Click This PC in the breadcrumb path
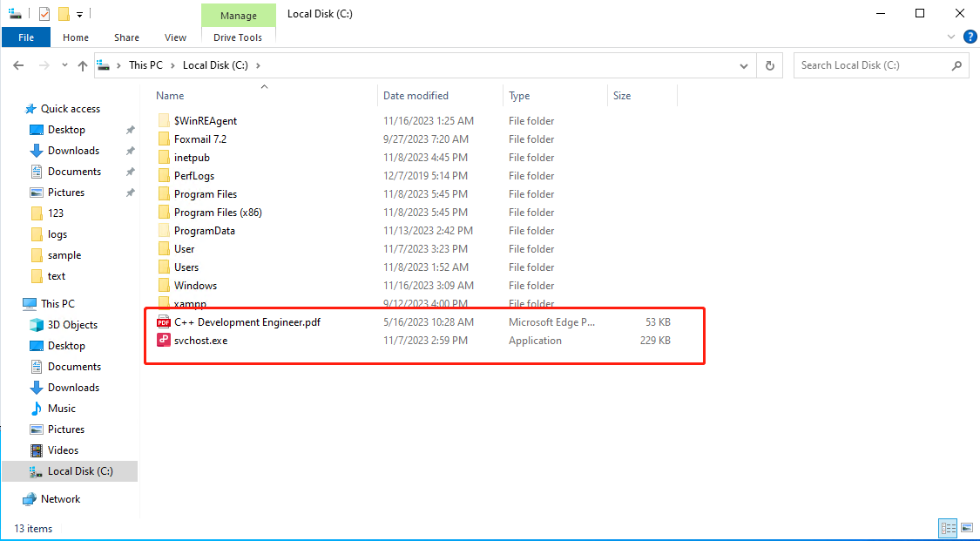Viewport: 980px width, 541px height. (144, 65)
